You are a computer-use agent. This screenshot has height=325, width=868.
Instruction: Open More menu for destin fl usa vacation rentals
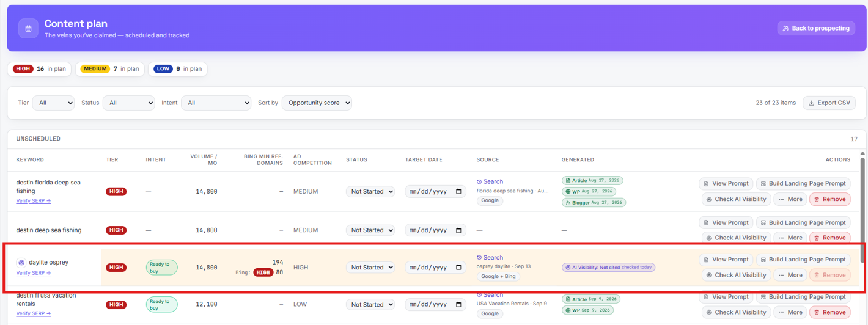tap(790, 312)
